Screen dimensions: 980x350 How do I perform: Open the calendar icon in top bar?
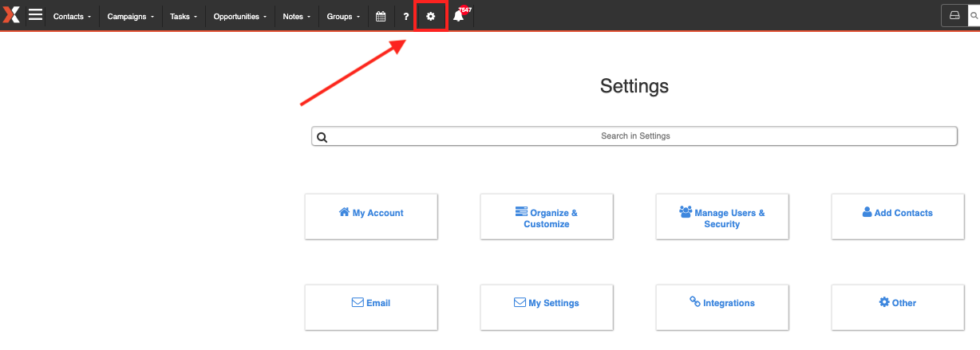(x=381, y=16)
